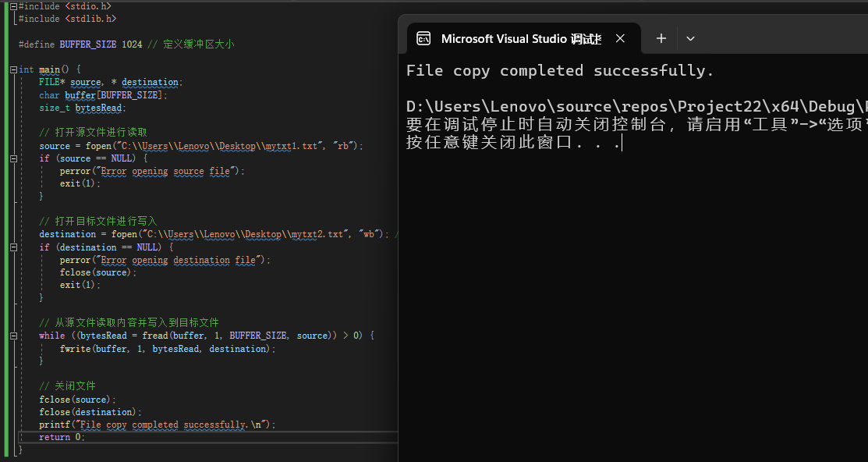Close the Microsoft Visual Studio console tab
The width and height of the screenshot is (868, 462).
coord(620,38)
